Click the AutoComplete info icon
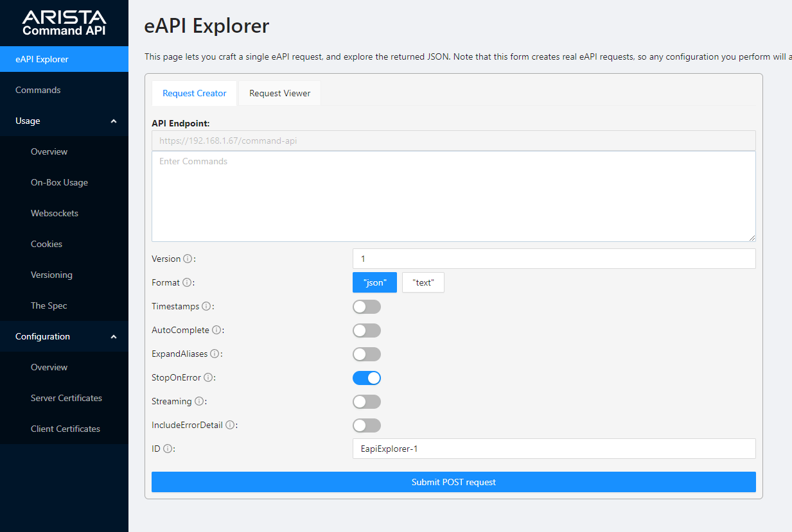 tap(216, 330)
